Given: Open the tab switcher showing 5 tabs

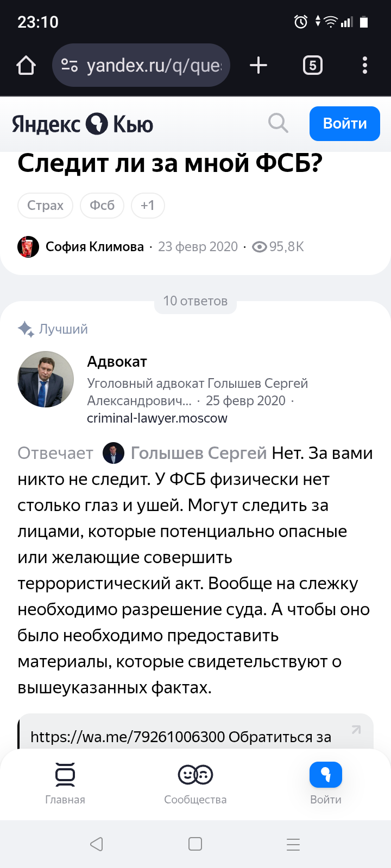Looking at the screenshot, I should (x=312, y=66).
